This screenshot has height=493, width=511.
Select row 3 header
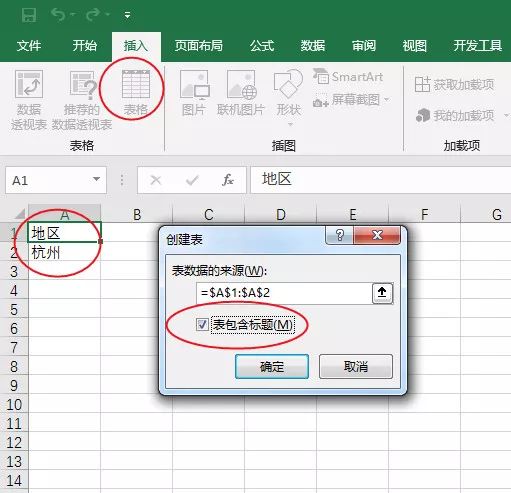[x=14, y=271]
